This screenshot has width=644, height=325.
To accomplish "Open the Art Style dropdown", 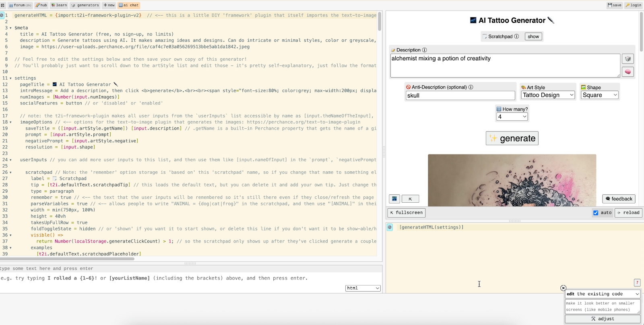I will point(548,95).
